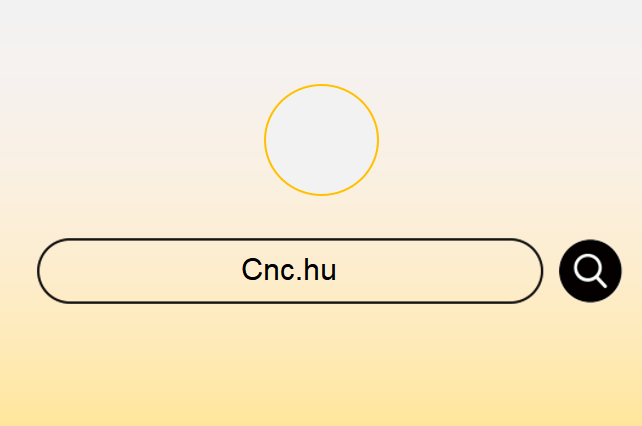
Task: Open the circular profile image placeholder
Action: pyautogui.click(x=321, y=140)
